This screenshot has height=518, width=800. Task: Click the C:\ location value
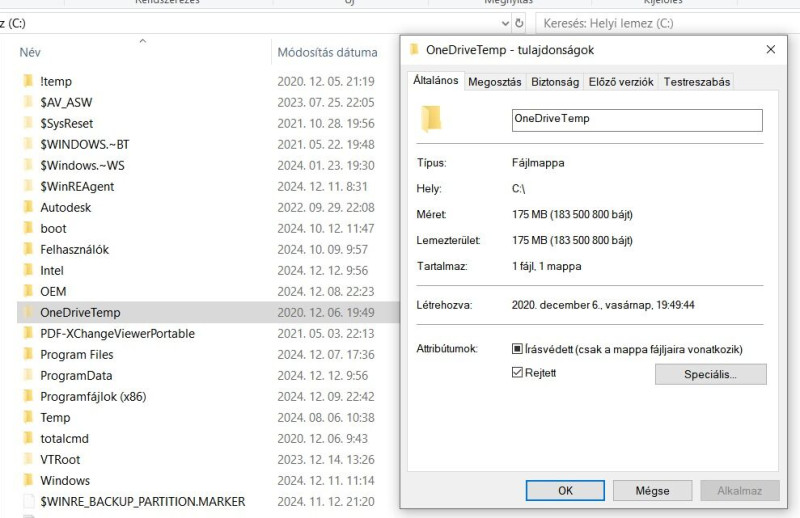(x=518, y=188)
